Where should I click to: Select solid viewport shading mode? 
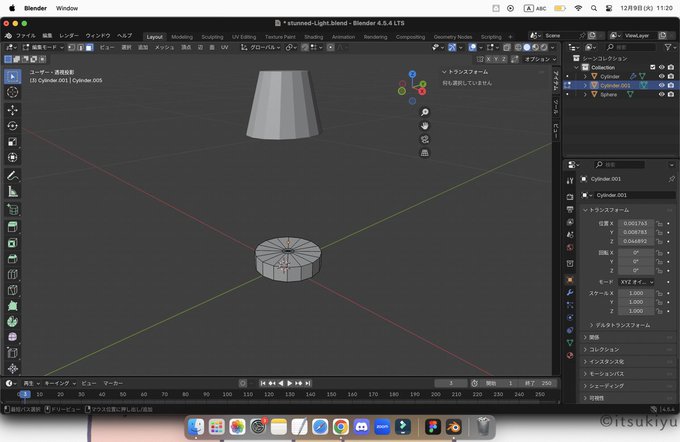[x=527, y=47]
